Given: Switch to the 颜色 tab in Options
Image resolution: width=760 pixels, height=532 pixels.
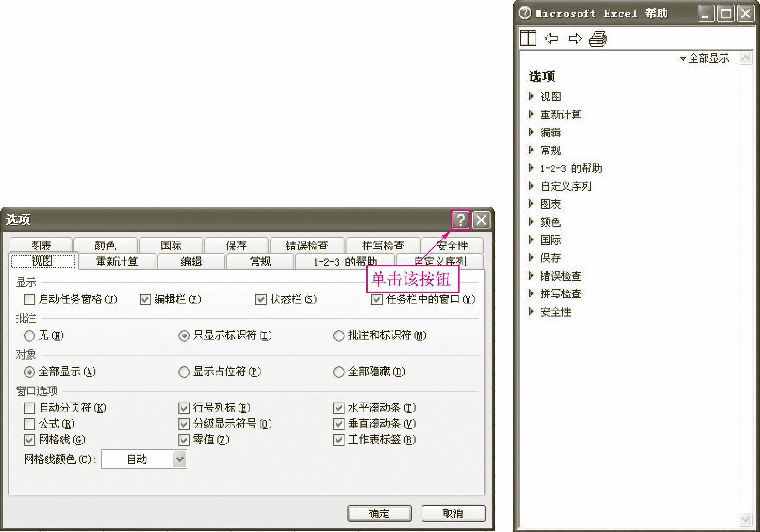Looking at the screenshot, I should 105,245.
